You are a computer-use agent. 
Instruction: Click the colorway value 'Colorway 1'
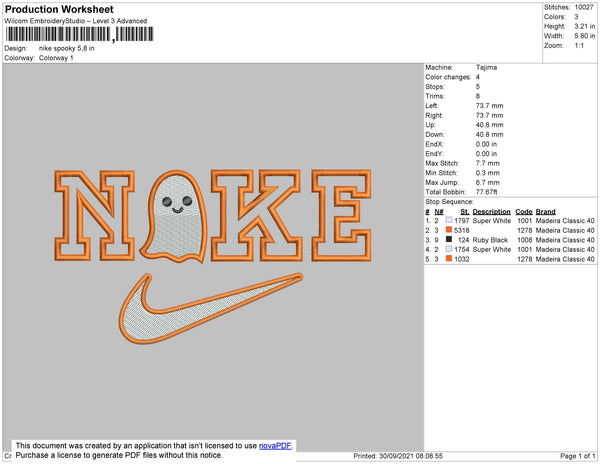(x=56, y=58)
